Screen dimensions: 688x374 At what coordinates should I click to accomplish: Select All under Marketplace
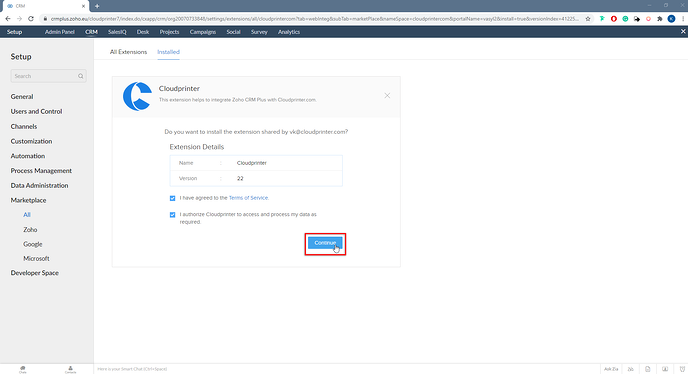[x=27, y=215]
